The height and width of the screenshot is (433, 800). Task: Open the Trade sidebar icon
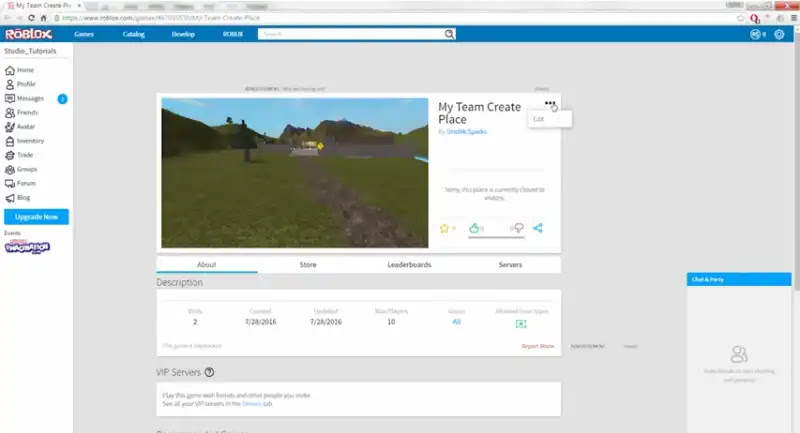coord(10,155)
